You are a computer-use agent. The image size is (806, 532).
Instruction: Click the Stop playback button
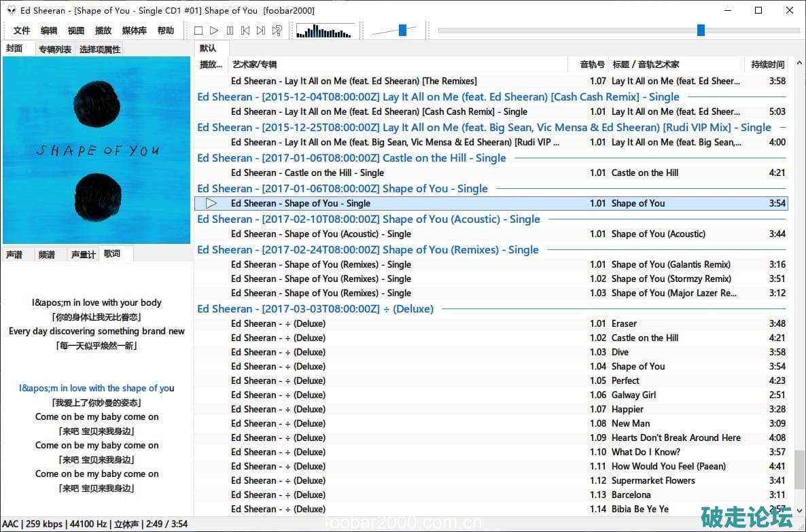tap(198, 31)
